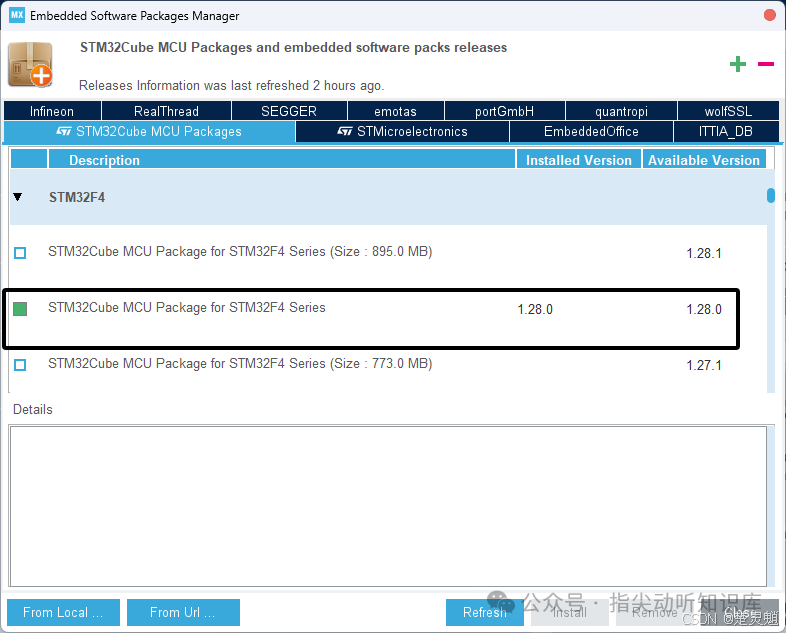Click the Refresh button
The width and height of the screenshot is (786, 633).
pyautogui.click(x=485, y=612)
